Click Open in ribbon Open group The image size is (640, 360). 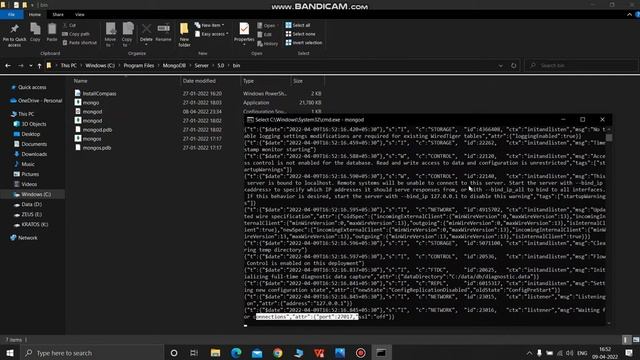click(266, 25)
